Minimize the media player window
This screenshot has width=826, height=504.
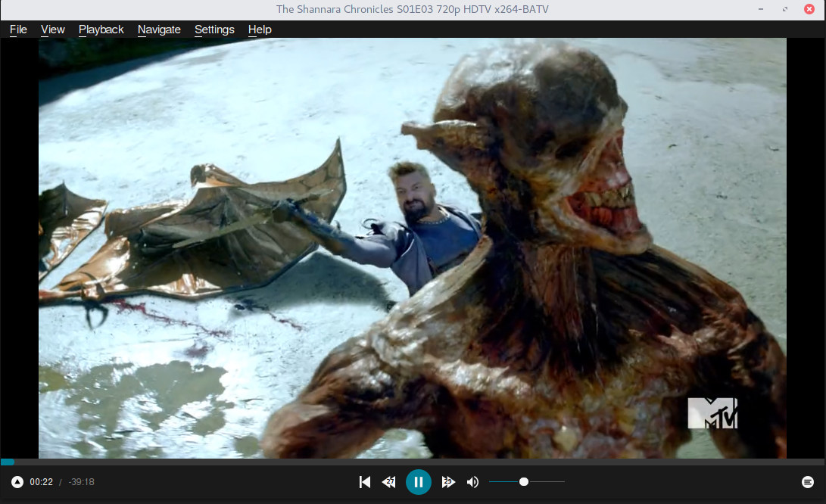point(761,9)
